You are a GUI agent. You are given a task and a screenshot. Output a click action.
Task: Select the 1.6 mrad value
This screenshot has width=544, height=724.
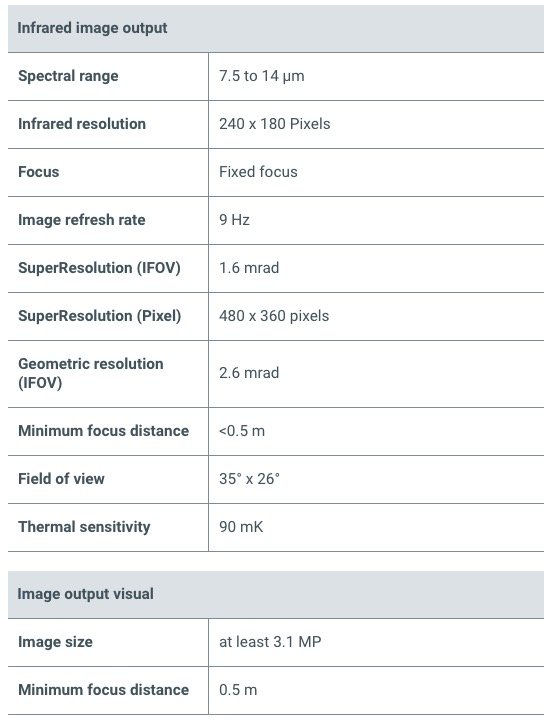[249, 268]
